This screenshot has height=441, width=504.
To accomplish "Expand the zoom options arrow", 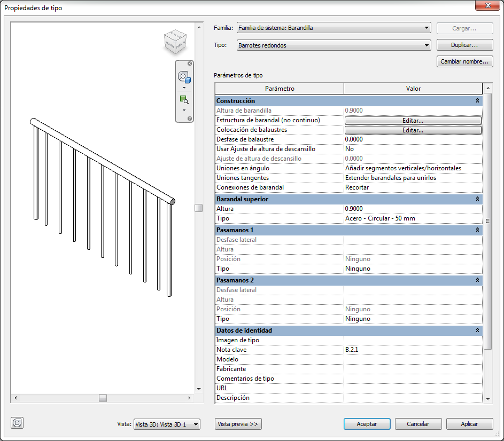I will (x=184, y=111).
